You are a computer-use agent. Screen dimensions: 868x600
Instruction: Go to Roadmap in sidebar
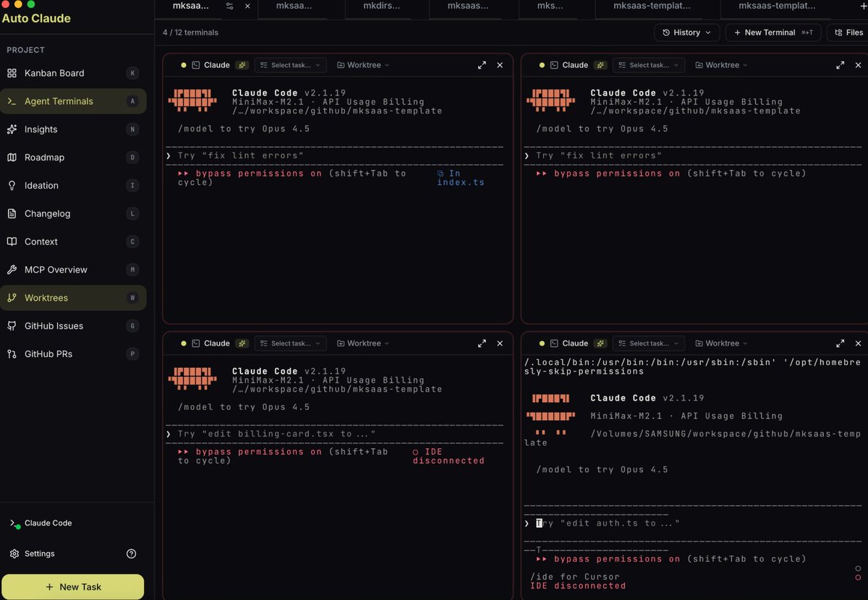coord(72,158)
